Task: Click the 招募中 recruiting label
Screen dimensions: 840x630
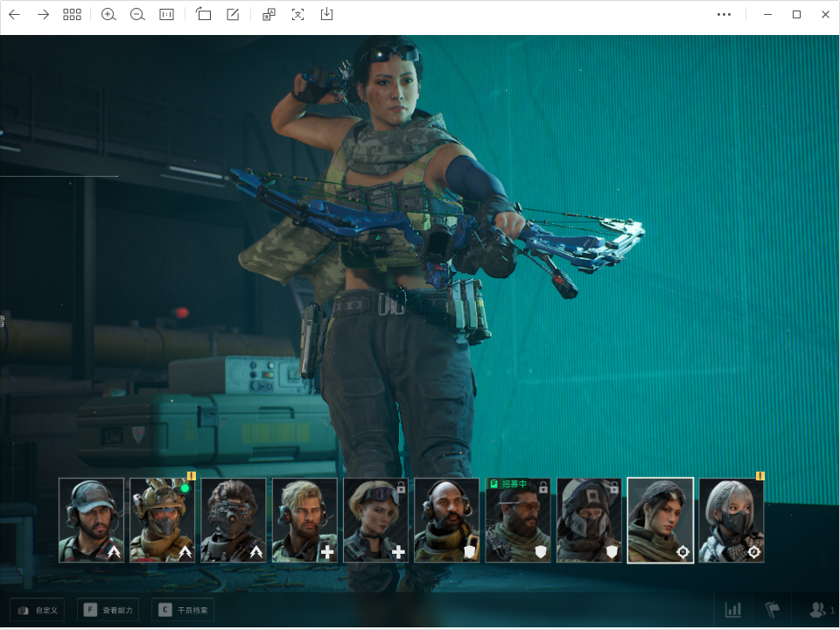Action: [507, 484]
